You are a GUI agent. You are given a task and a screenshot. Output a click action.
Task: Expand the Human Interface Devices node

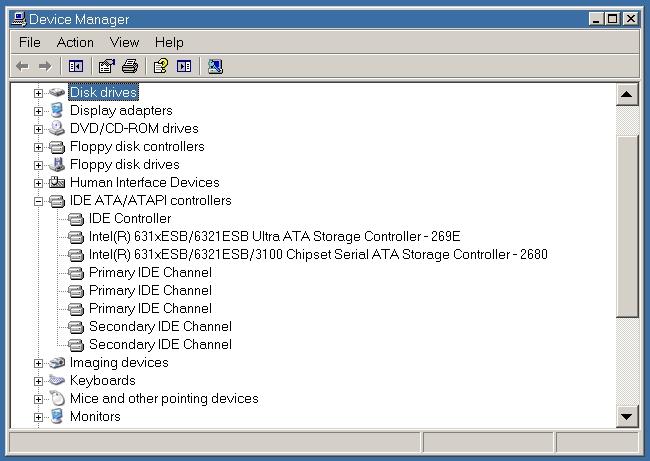tap(38, 183)
